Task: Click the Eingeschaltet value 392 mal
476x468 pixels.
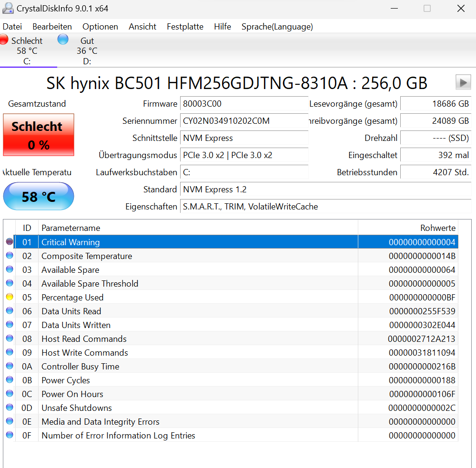Action: point(435,155)
